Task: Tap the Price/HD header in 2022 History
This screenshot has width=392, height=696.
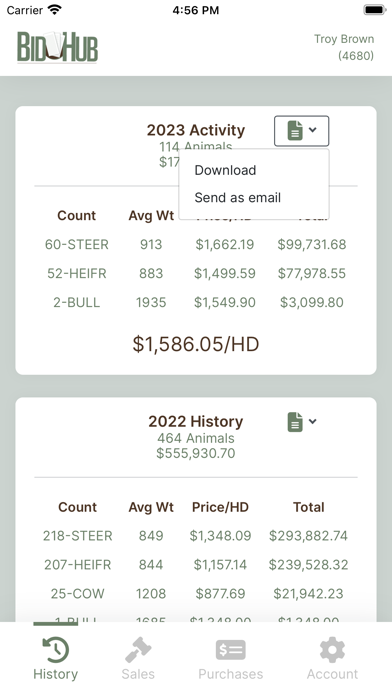Action: (220, 507)
